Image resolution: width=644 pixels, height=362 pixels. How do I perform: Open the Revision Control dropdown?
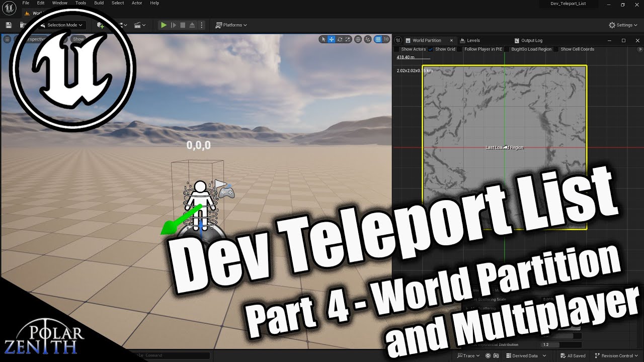click(x=616, y=355)
